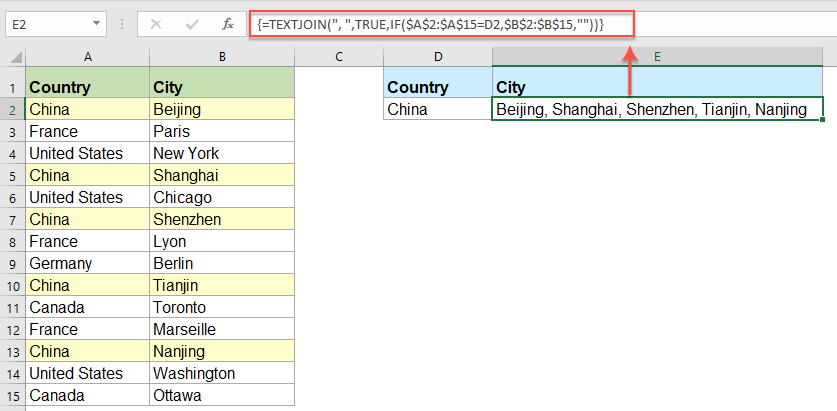Select the cell containing Shanghai
The image size is (837, 411).
(222, 175)
